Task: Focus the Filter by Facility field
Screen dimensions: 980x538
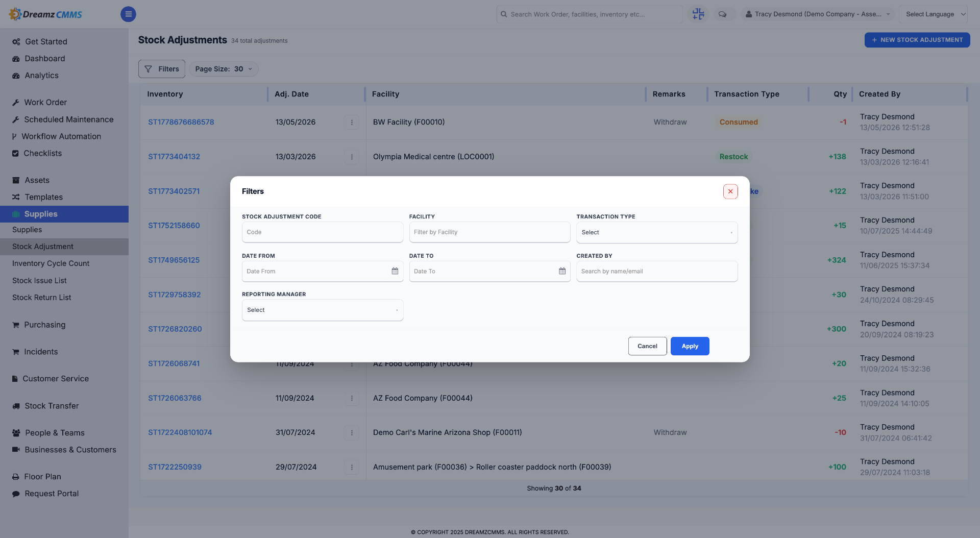Action: pyautogui.click(x=489, y=232)
